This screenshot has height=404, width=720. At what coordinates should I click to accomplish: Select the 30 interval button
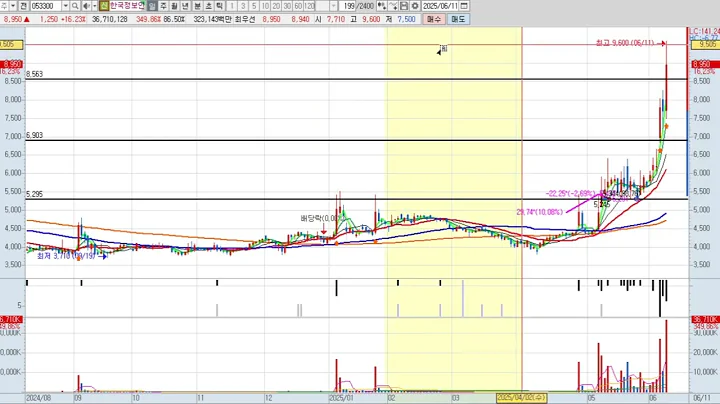pos(287,6)
